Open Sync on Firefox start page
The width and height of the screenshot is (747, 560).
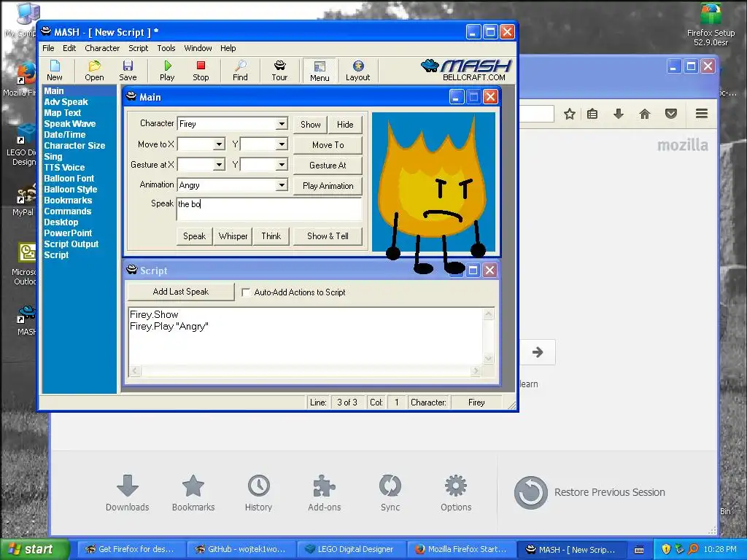tap(390, 493)
